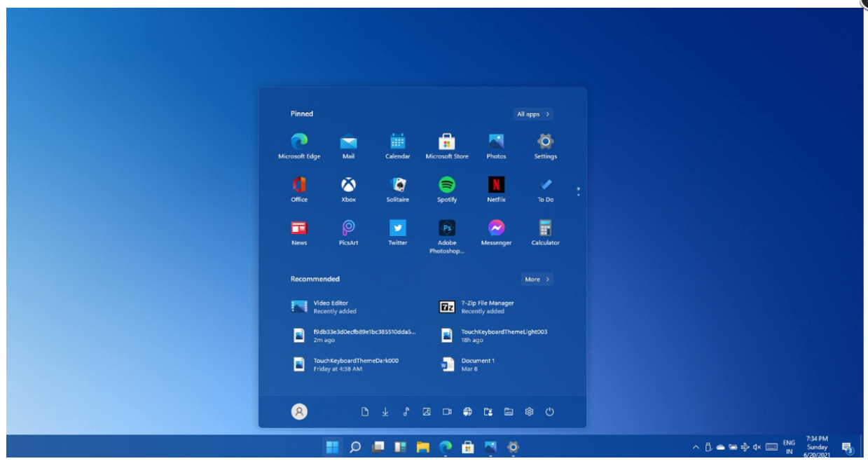Expand the All apps list

pyautogui.click(x=534, y=114)
